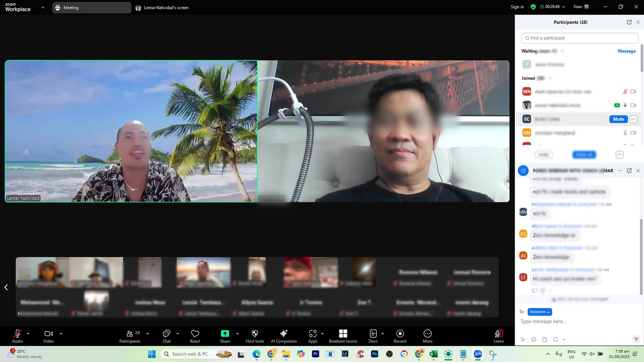Viewport: 644px width, 362px height.
Task: Click the Message link for waiting room
Action: (626, 51)
